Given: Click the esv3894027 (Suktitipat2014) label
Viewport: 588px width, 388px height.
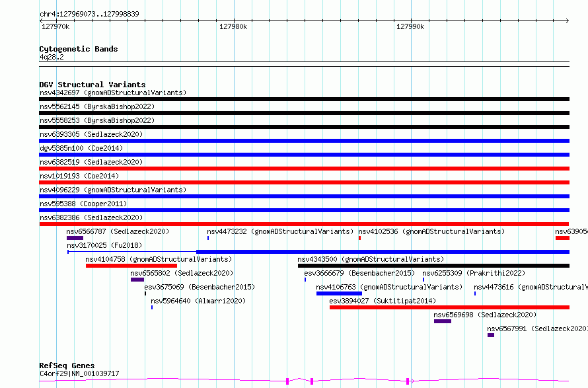Looking at the screenshot, I should click(383, 301).
